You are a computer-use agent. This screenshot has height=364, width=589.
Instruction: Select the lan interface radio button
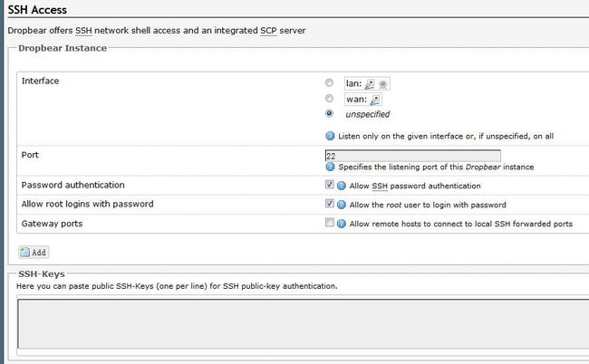tap(329, 82)
